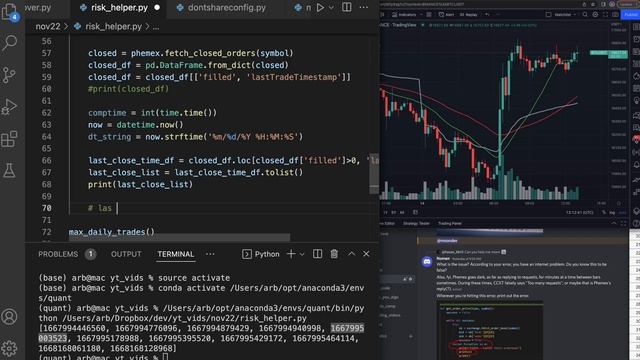Toggle the log scale on the chart

pos(612,213)
